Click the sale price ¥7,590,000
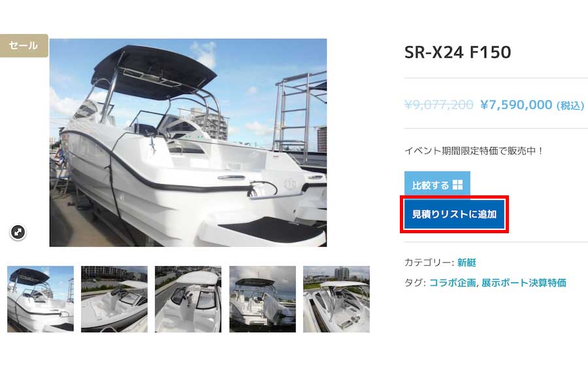This screenshot has width=588, height=392. pos(516,105)
